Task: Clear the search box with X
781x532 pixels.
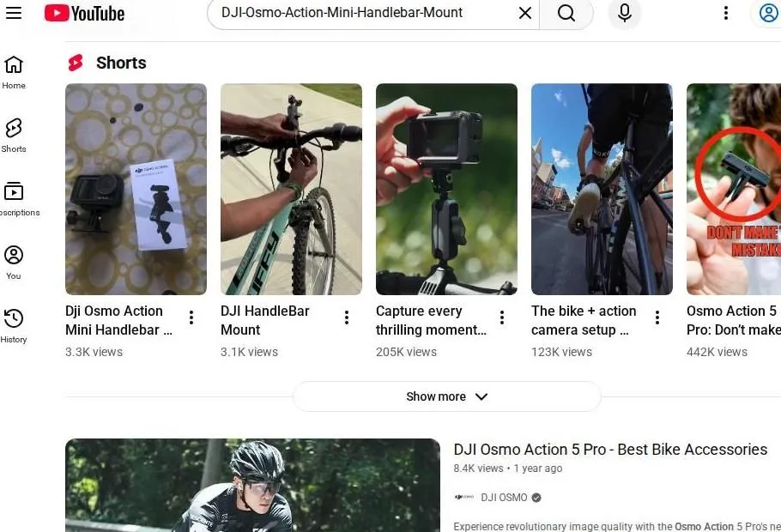Action: tap(525, 13)
